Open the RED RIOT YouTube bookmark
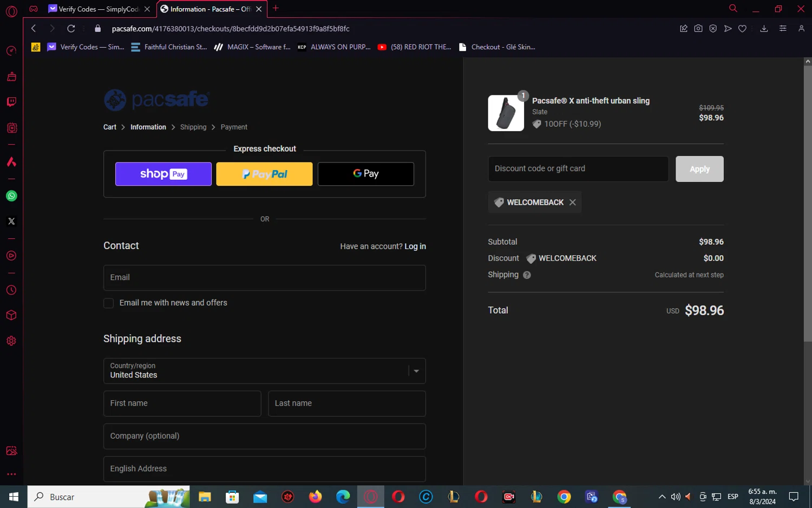Screen dimensions: 812x508 (x=415, y=47)
